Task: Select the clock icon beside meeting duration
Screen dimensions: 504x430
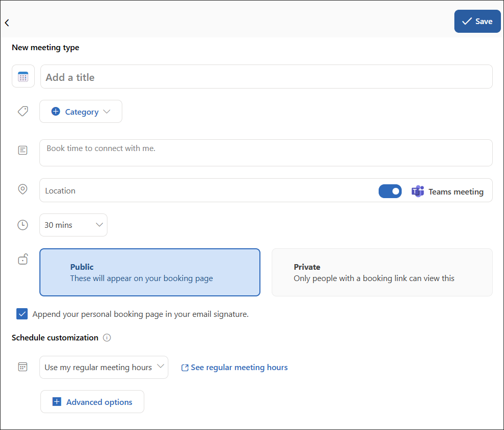Action: click(x=23, y=225)
